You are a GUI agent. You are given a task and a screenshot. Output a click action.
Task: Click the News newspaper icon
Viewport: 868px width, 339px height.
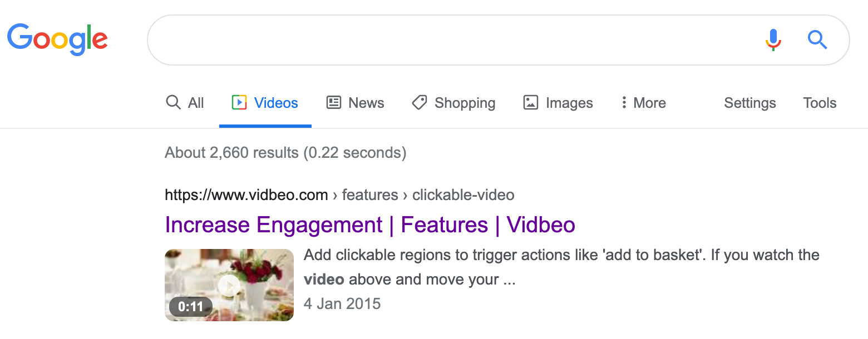[x=333, y=102]
